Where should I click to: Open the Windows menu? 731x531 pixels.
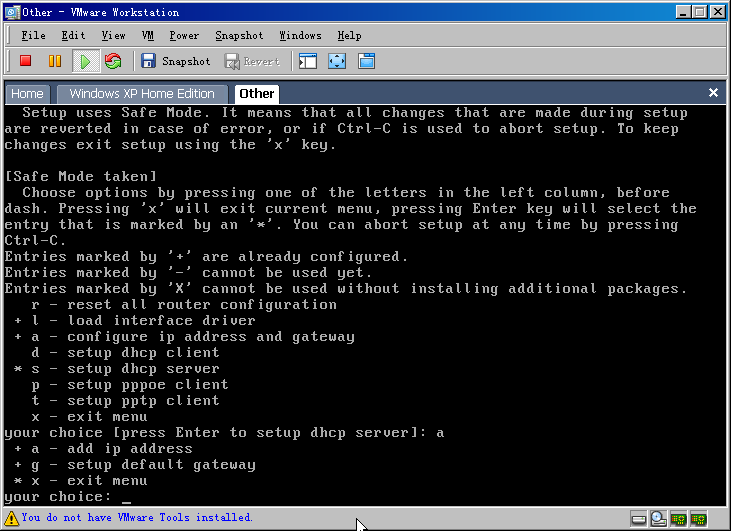click(x=300, y=35)
